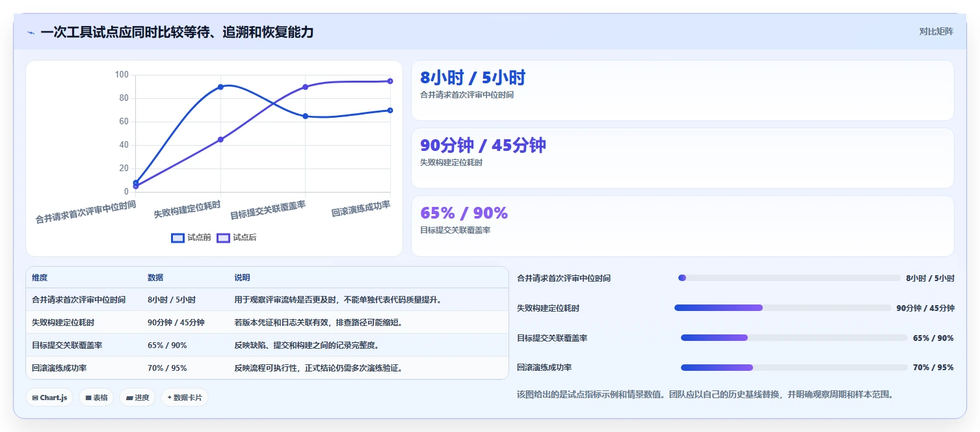The image size is (980, 432).
Task: Click the footnote starting 该图给出的是试点指标示例
Action: (705, 394)
